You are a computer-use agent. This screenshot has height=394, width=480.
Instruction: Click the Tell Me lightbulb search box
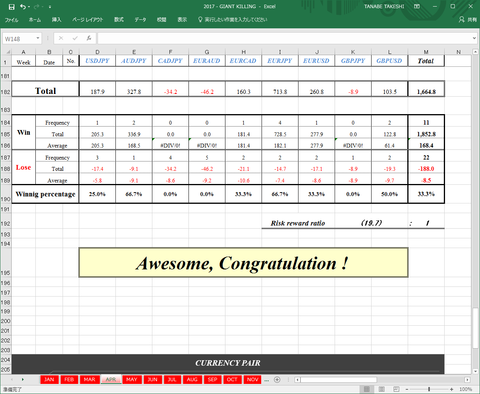pyautogui.click(x=233, y=20)
